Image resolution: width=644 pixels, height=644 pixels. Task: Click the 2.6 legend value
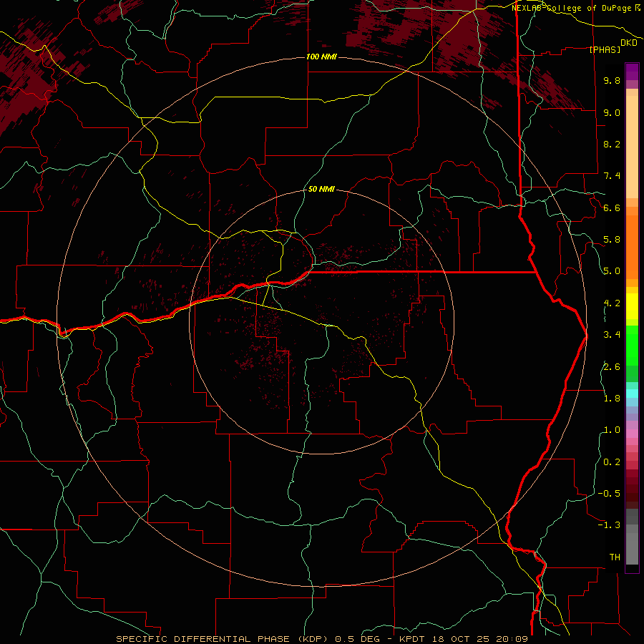click(612, 367)
